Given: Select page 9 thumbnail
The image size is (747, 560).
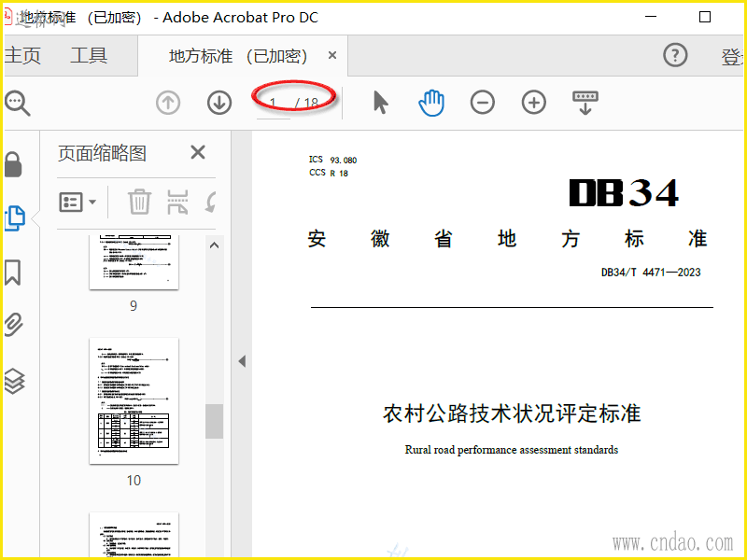Looking at the screenshot, I should coord(134,262).
